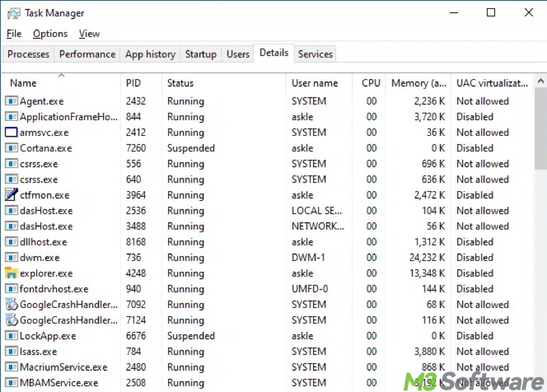Select the lsass.exe process name
The image size is (547, 392).
tap(38, 352)
